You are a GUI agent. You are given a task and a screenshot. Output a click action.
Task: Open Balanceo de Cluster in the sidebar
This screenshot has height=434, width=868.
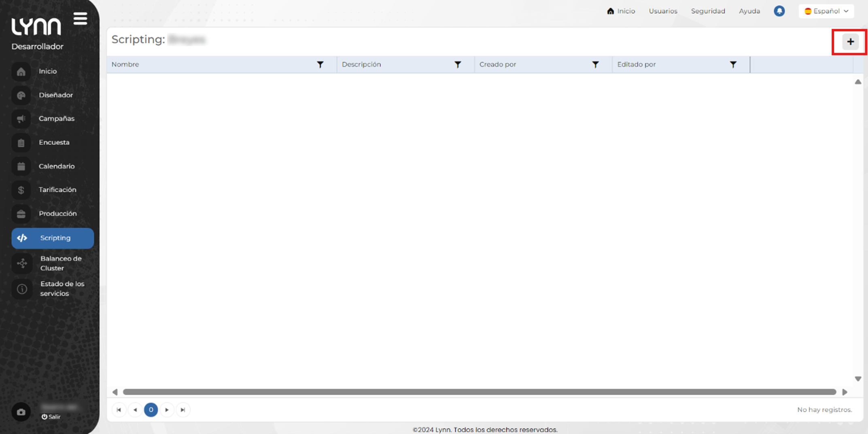click(x=61, y=264)
